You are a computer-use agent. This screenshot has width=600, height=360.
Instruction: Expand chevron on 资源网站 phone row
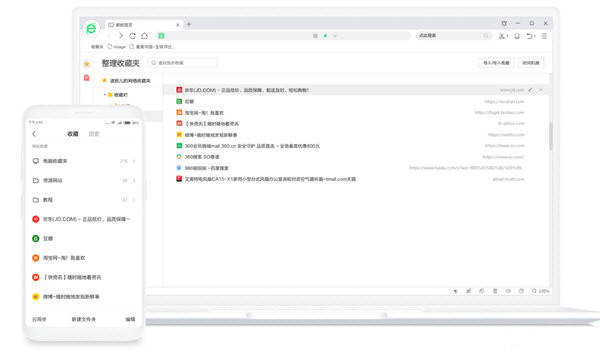point(134,180)
